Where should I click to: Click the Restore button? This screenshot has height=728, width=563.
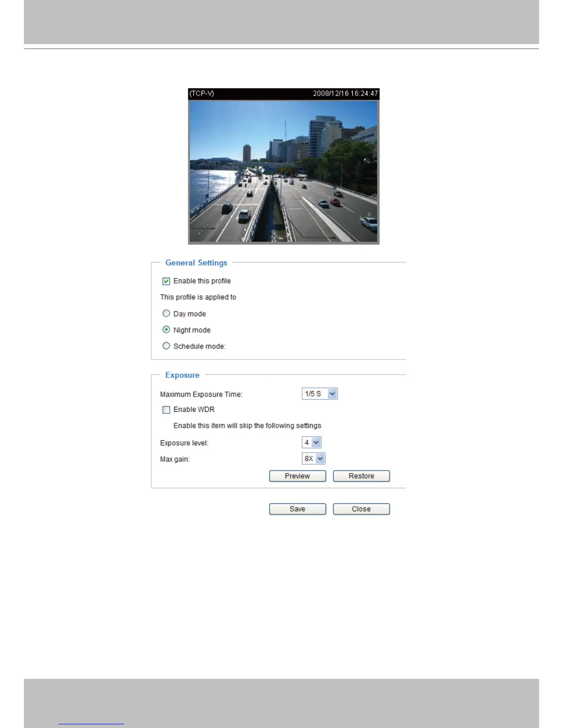[x=362, y=476]
